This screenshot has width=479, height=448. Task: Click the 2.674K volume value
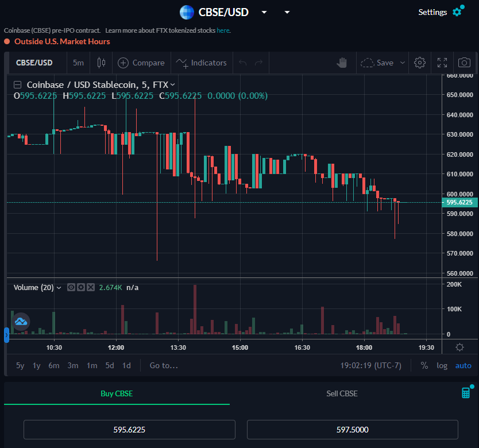point(111,288)
